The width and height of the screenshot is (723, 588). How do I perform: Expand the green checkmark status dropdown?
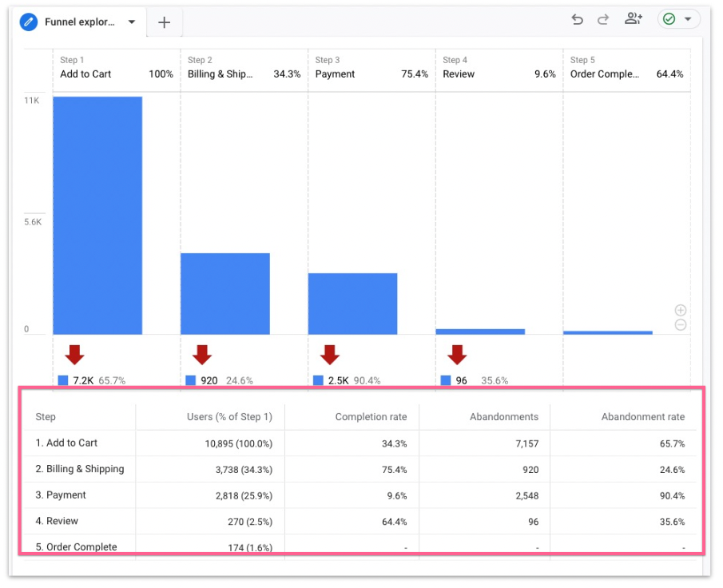pyautogui.click(x=687, y=20)
